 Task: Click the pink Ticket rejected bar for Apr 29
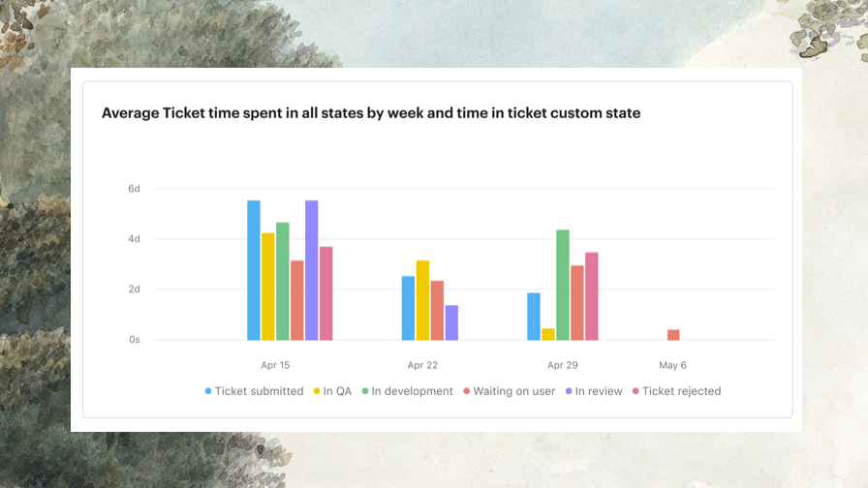point(592,296)
